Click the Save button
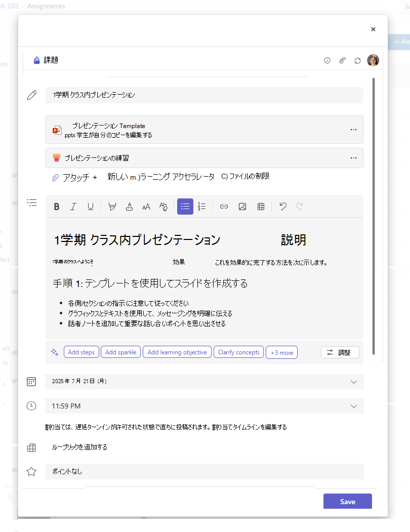The image size is (410, 532). click(x=348, y=502)
